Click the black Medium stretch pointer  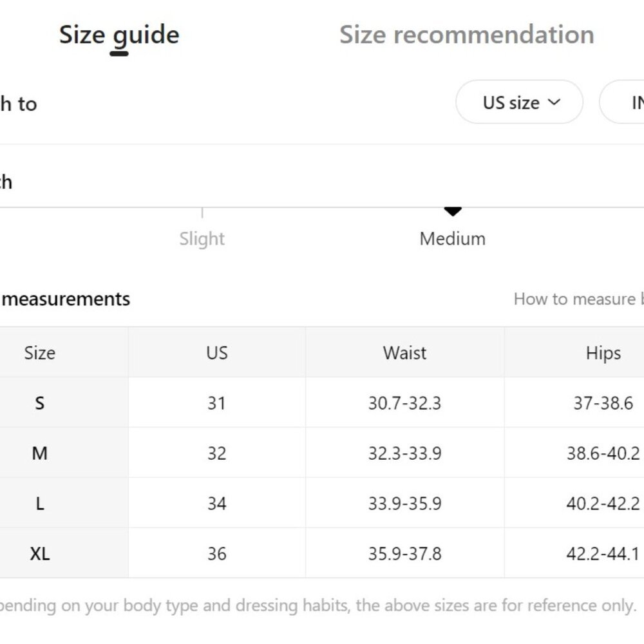[x=453, y=211]
